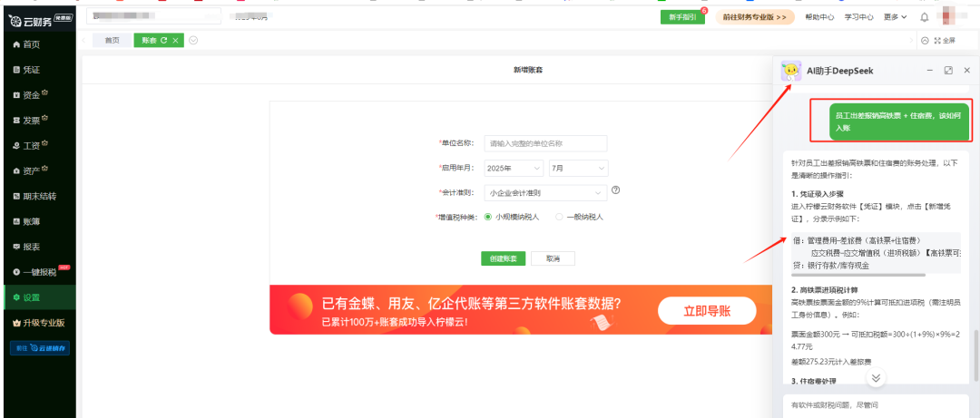Screen dimensions: 980x418
Task: Click the 新增账套 page title
Action: coord(527,71)
